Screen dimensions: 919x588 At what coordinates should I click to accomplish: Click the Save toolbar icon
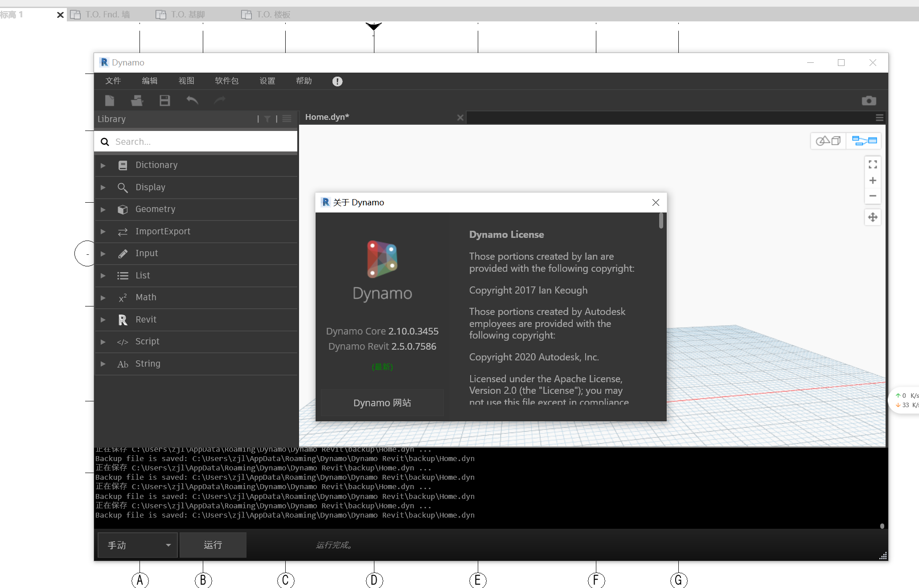pos(165,101)
